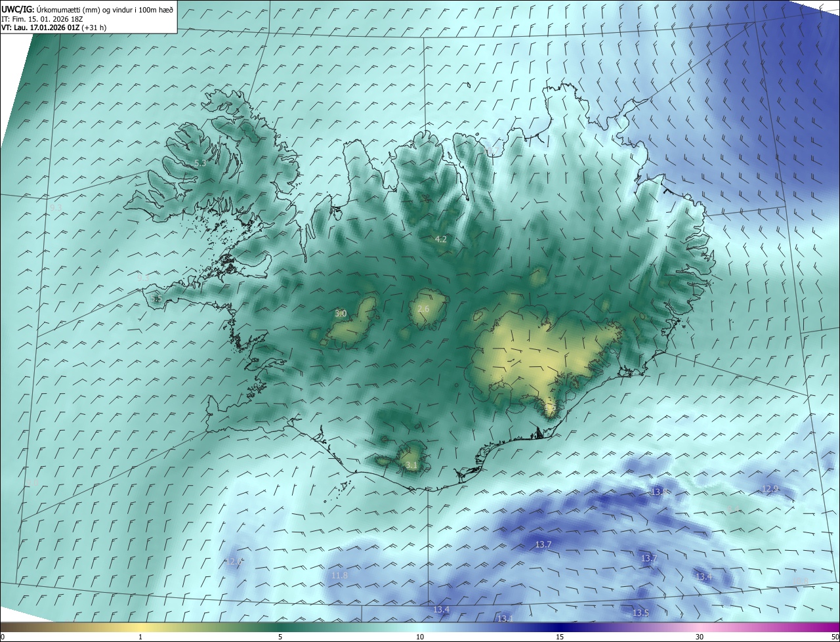Click the 13.1 value above the color bar
The width and height of the screenshot is (840, 642).
pos(505,619)
